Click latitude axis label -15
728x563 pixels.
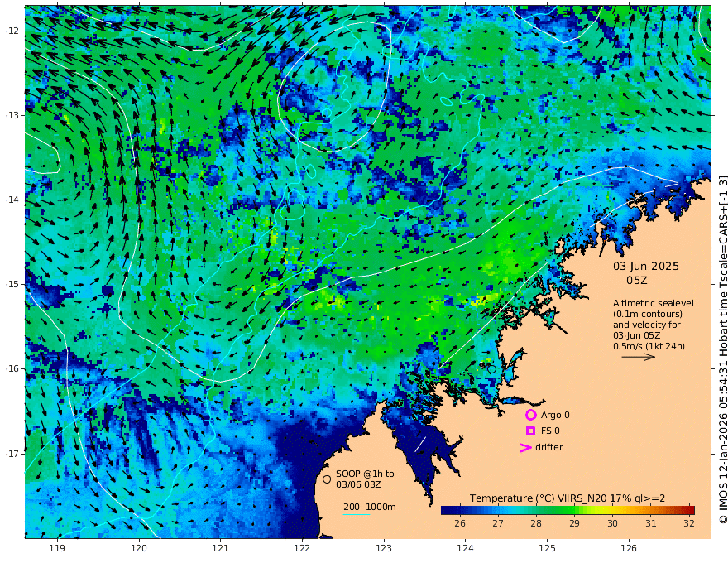click(x=12, y=284)
